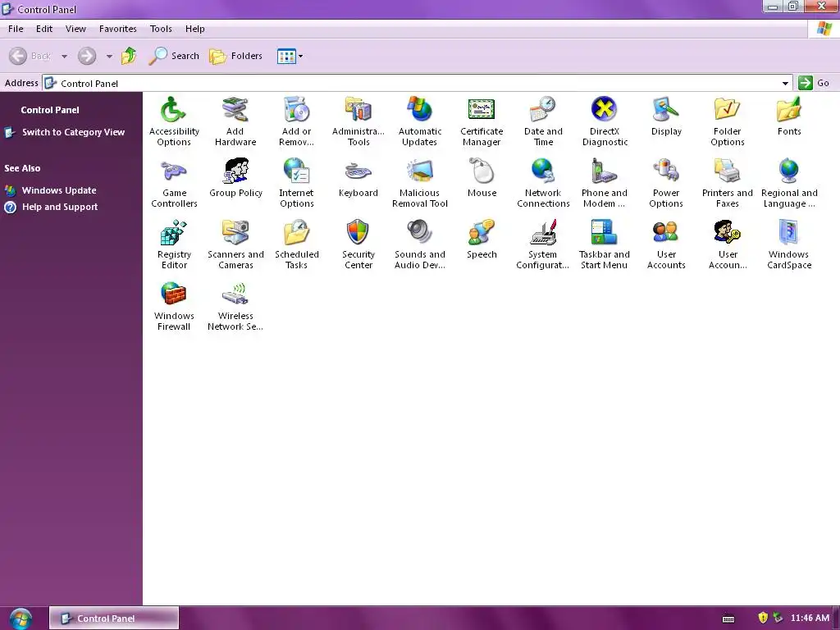Open Power Options icon
The width and height of the screenshot is (840, 630).
pos(666,183)
